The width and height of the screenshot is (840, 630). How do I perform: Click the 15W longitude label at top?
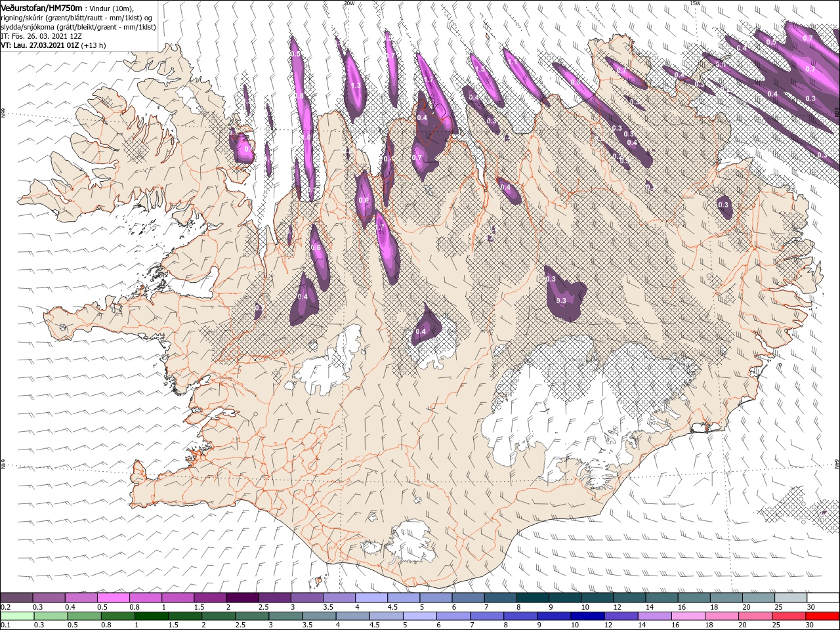click(695, 3)
